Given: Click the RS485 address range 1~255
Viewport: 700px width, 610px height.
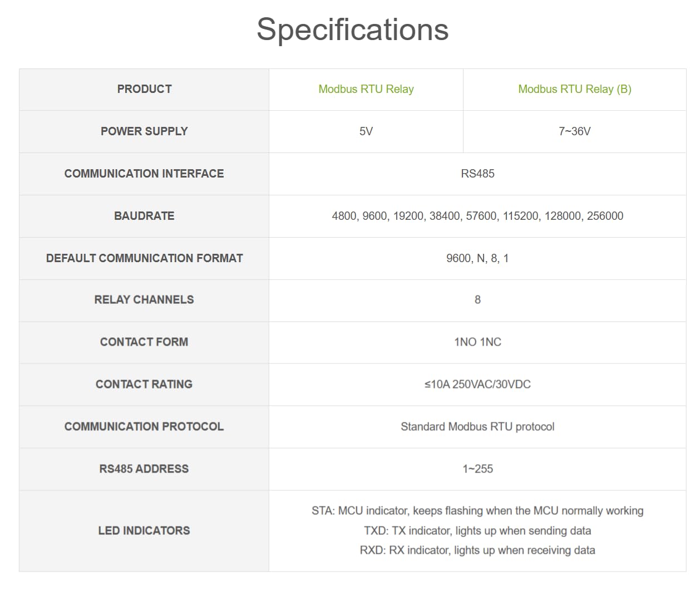Looking at the screenshot, I should (477, 469).
